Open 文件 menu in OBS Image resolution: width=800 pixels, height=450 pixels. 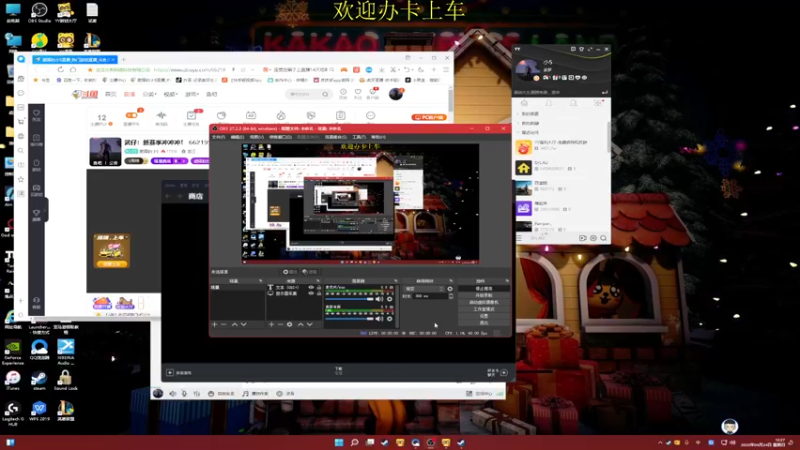218,137
